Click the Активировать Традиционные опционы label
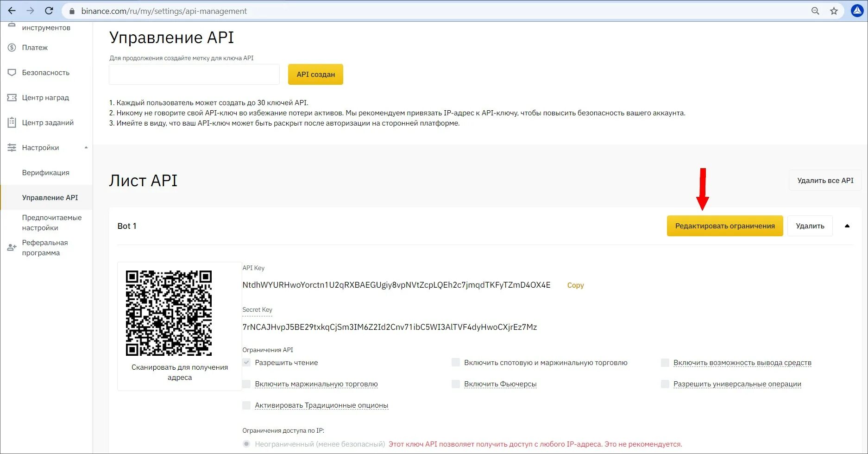 321,405
